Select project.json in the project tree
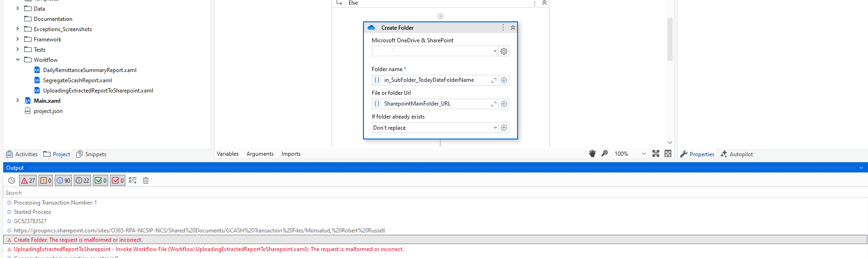868x258 pixels. 48,111
